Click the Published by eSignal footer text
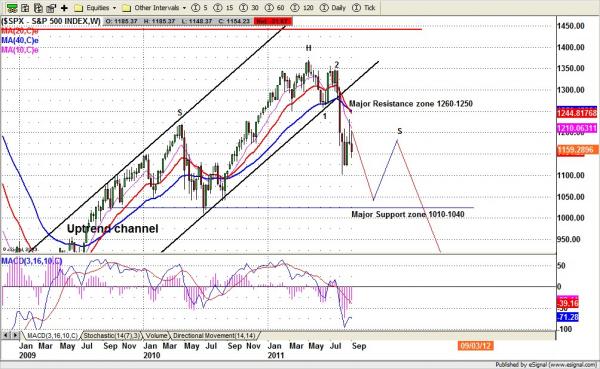The height and width of the screenshot is (369, 600). click(546, 365)
